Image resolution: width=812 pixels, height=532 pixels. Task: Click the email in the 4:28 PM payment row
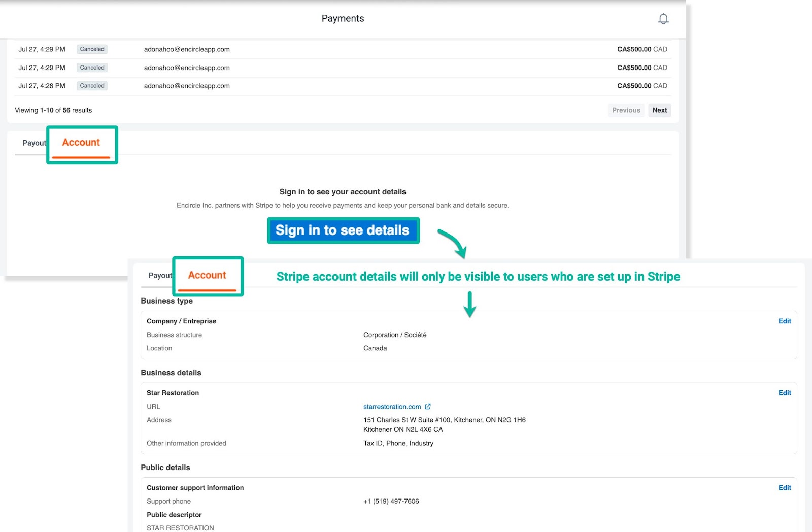click(x=187, y=86)
